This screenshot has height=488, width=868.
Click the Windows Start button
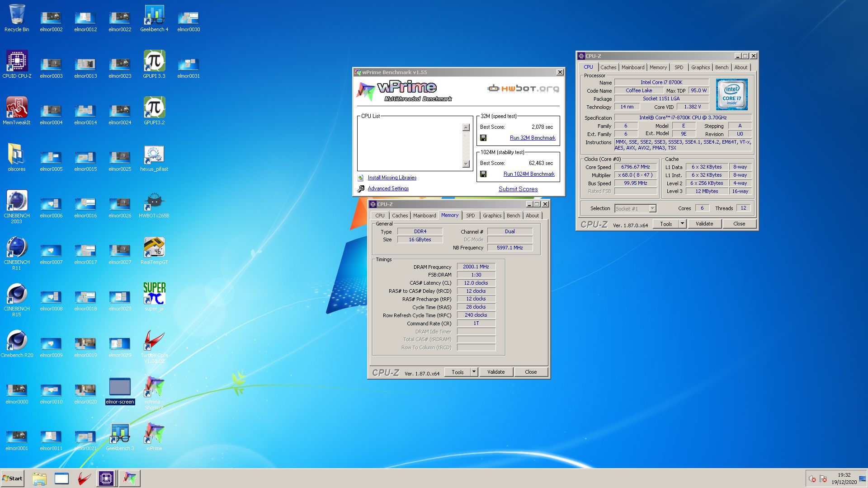(12, 479)
